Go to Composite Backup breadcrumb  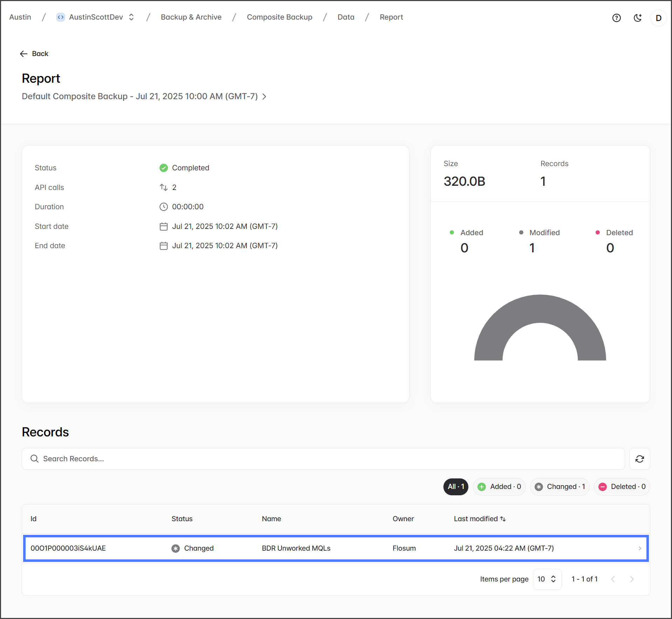coord(279,17)
